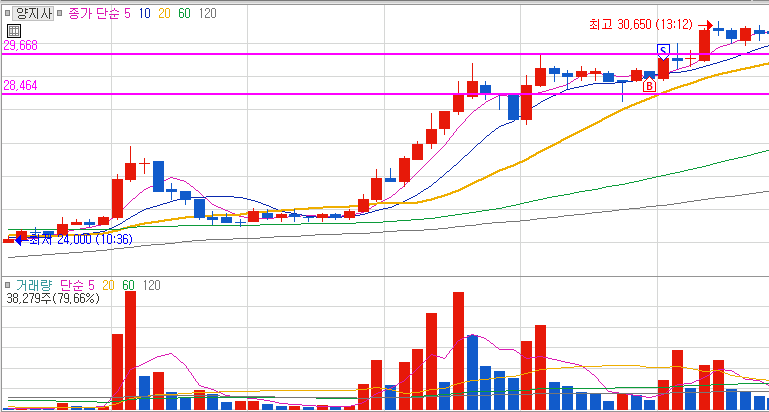Screen dimensions: 769x412
Task: Select the magenta 28,464 horizontal line label
Action: [21, 86]
